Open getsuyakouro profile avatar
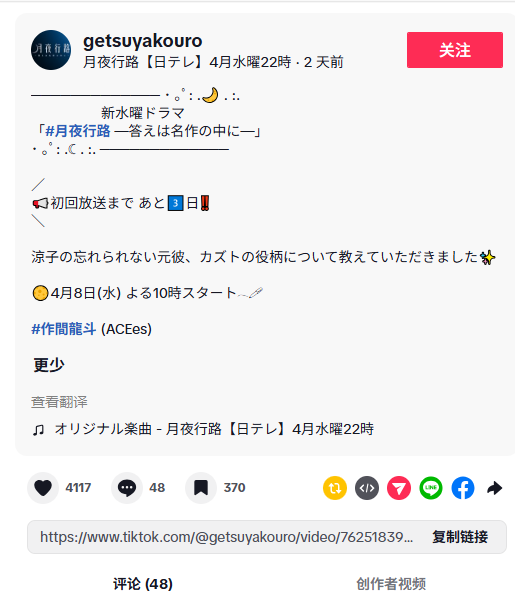 (x=51, y=50)
